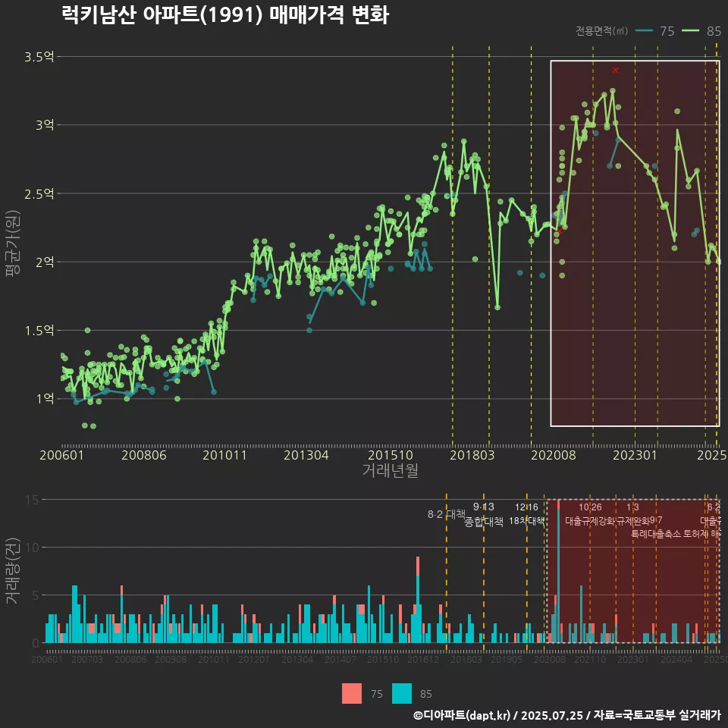Click the 0 label on volume axis
The image size is (728, 728).
tap(36, 643)
